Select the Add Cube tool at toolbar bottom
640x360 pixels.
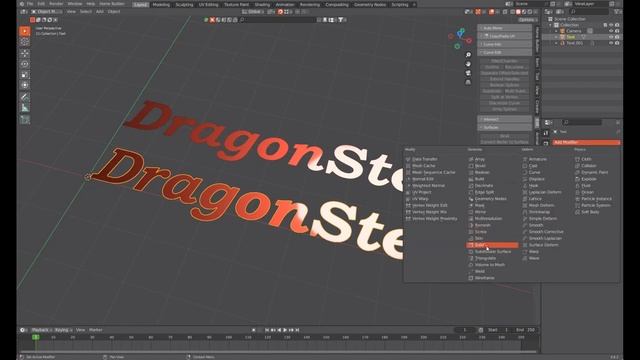25,120
